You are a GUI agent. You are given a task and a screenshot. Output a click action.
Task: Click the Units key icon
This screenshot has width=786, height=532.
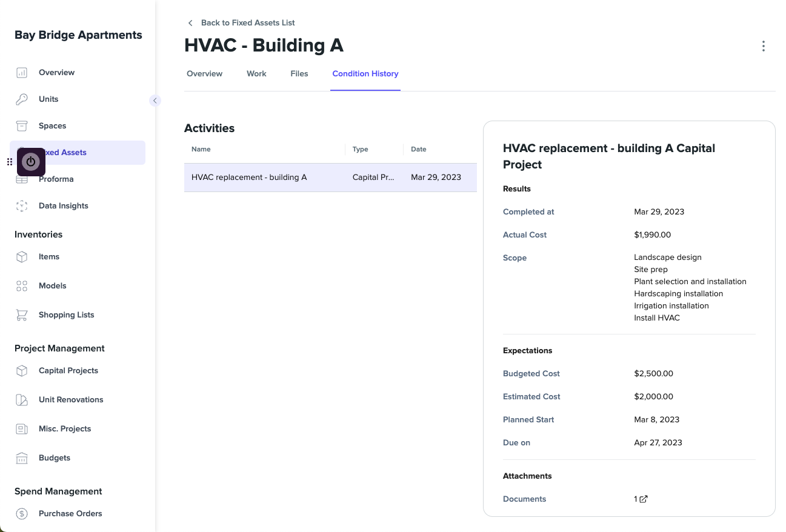(x=22, y=99)
